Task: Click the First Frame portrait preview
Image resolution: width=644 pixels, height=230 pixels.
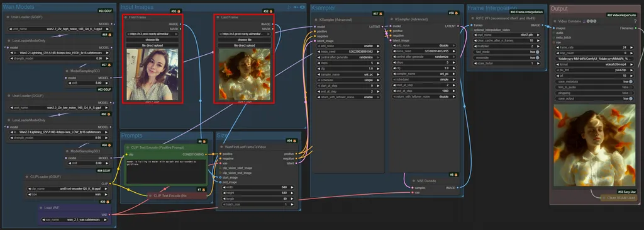Action: coord(152,74)
